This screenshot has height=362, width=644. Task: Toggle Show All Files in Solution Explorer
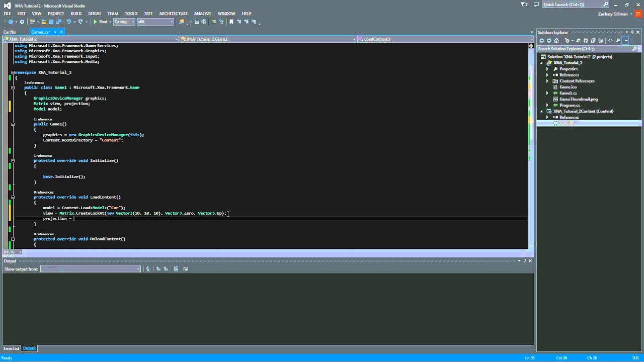coord(600,41)
